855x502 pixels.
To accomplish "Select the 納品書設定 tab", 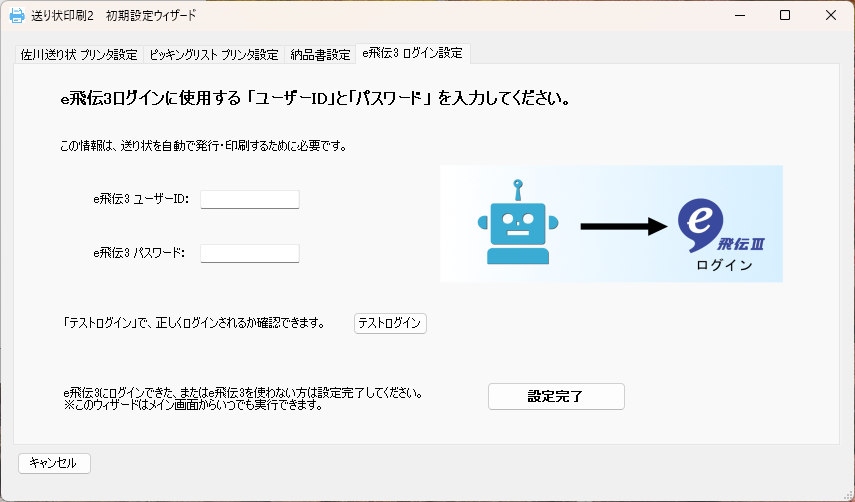I will coord(320,55).
